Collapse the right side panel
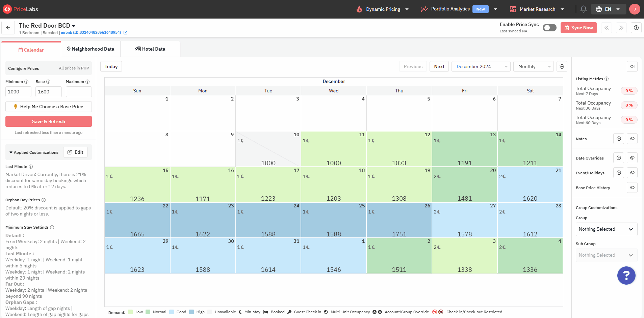Image resolution: width=644 pixels, height=318 pixels. 632,66
